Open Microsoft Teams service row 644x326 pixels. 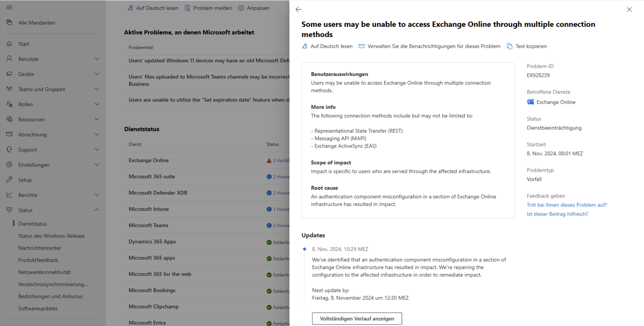pos(148,225)
